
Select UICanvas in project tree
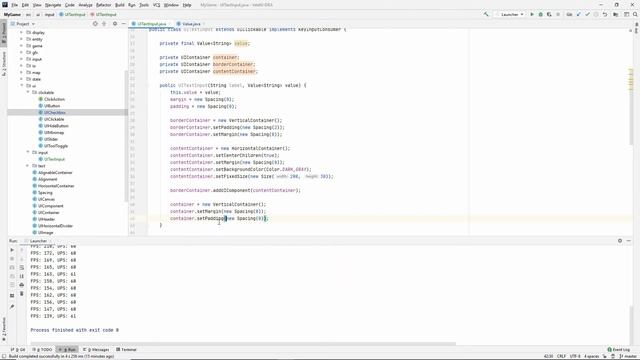click(46, 199)
